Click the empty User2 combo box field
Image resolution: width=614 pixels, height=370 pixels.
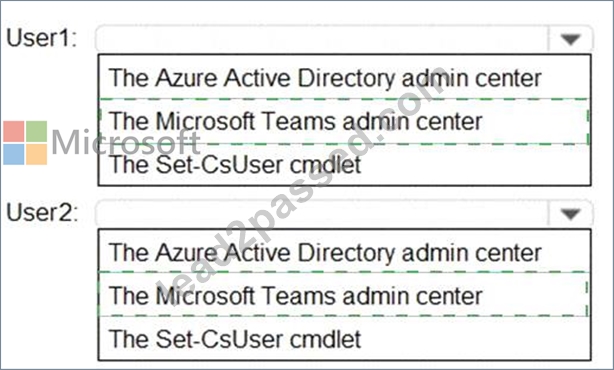coord(323,213)
